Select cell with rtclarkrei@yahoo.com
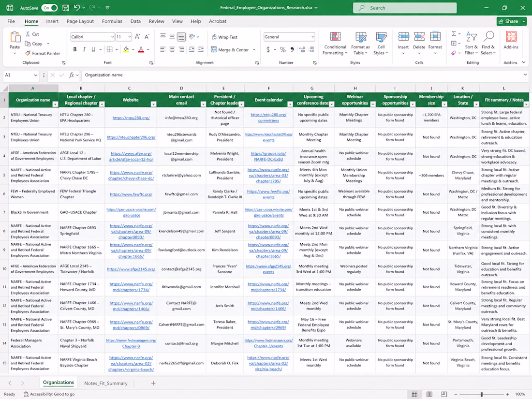Viewport: 532px width, 399px height. click(x=181, y=176)
